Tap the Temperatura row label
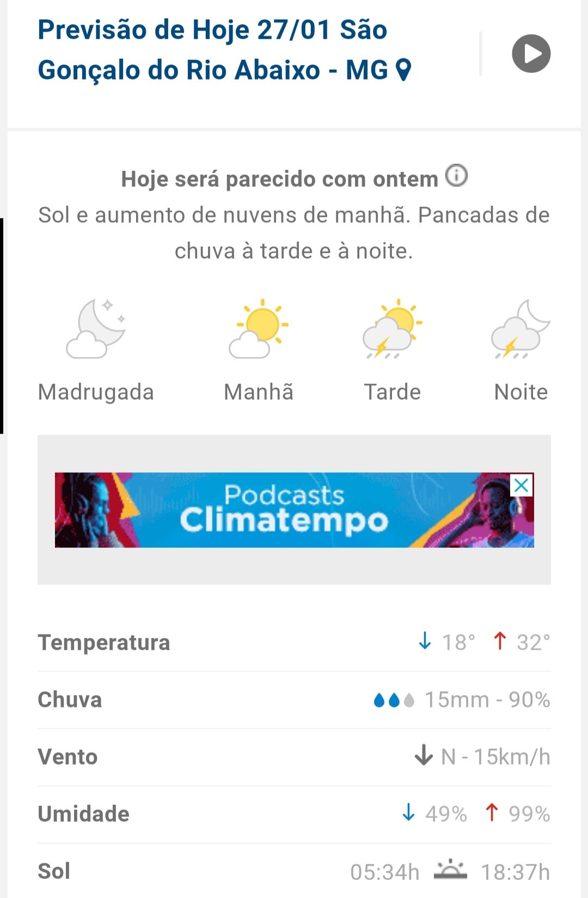Screen dimensions: 588x898 tap(104, 643)
